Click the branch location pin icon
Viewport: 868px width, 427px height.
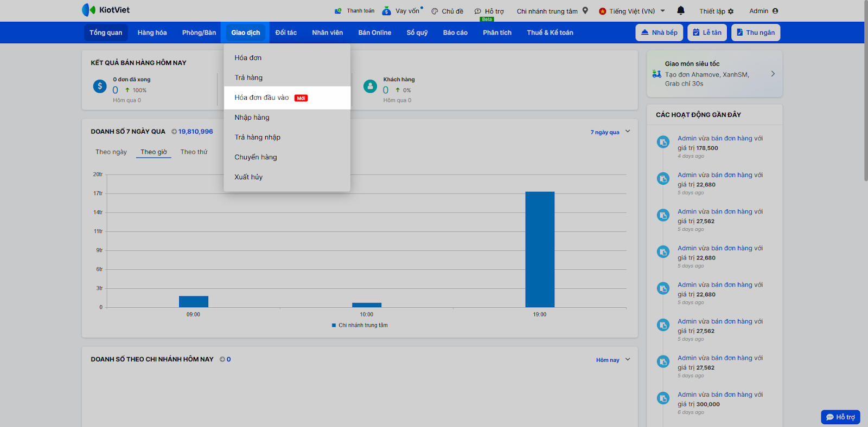(x=585, y=10)
